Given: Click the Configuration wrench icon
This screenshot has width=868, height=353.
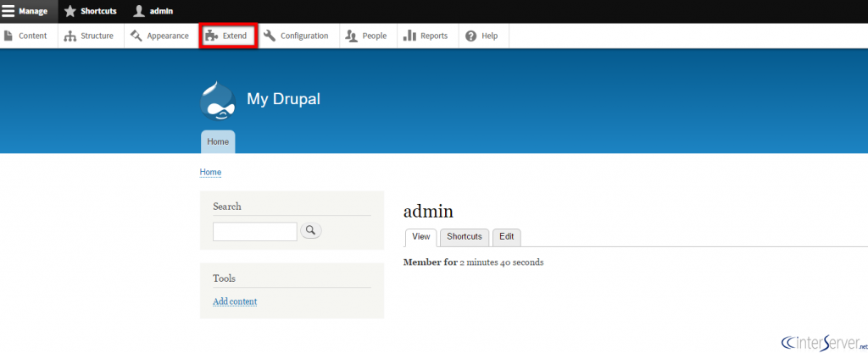Looking at the screenshot, I should tap(270, 36).
